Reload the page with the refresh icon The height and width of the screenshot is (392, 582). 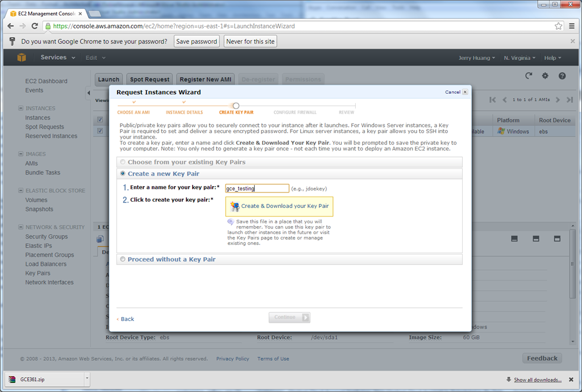click(35, 26)
